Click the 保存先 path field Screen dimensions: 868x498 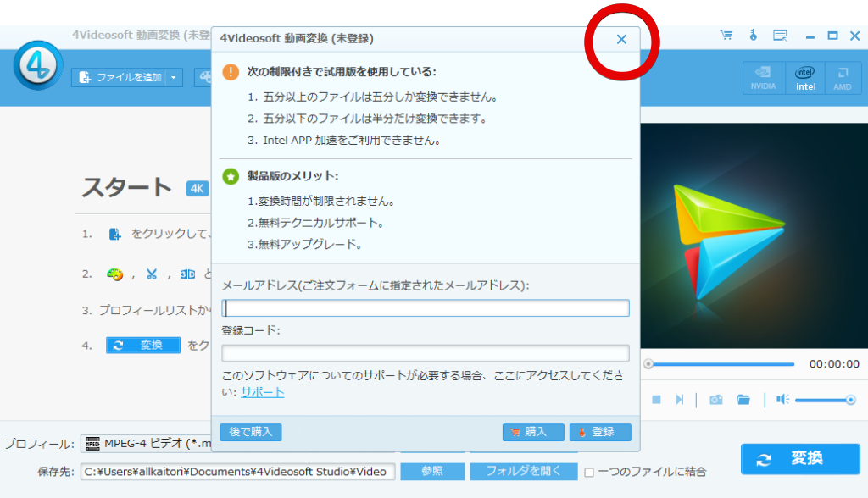click(237, 472)
